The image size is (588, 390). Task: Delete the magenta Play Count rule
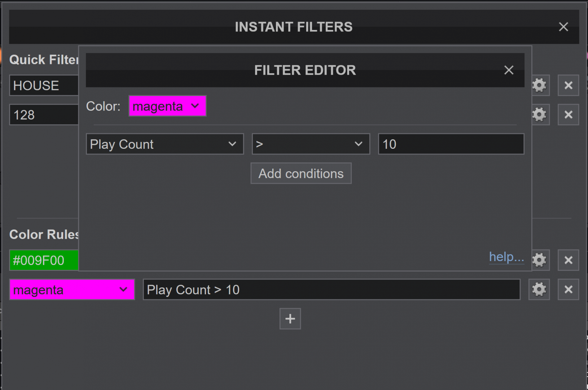click(x=568, y=289)
